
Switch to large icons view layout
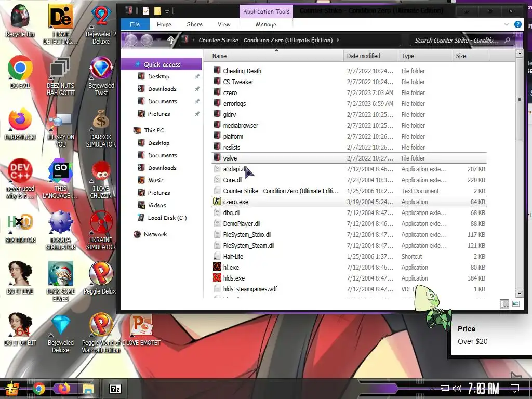click(516, 303)
